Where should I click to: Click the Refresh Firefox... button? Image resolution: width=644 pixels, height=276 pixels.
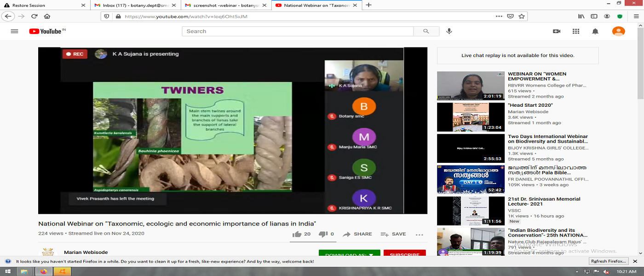coord(609,261)
